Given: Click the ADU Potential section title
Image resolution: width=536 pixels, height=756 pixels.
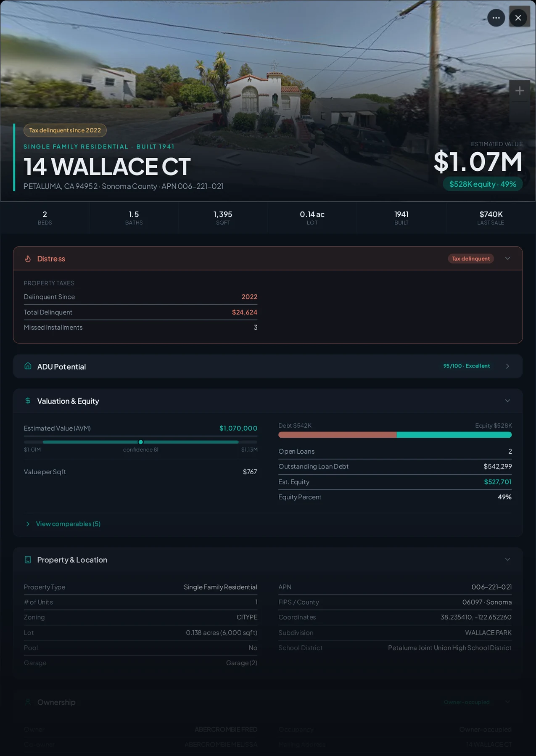Looking at the screenshot, I should pos(61,367).
